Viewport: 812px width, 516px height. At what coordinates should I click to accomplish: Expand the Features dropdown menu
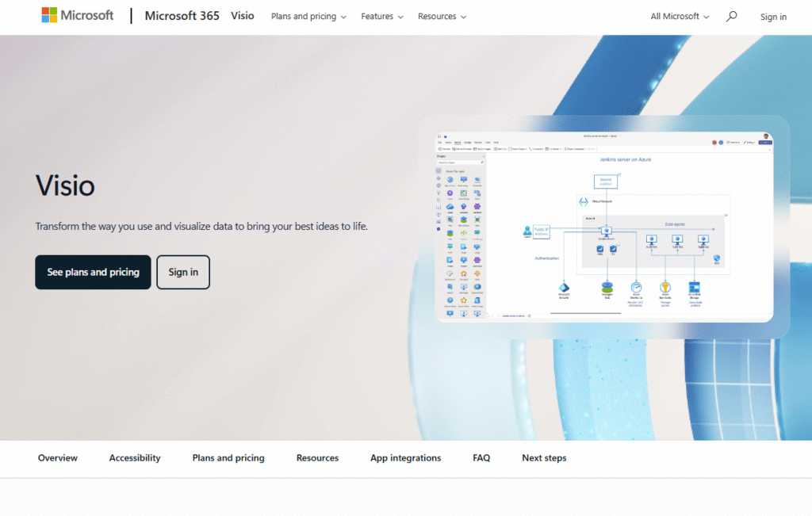(x=381, y=17)
